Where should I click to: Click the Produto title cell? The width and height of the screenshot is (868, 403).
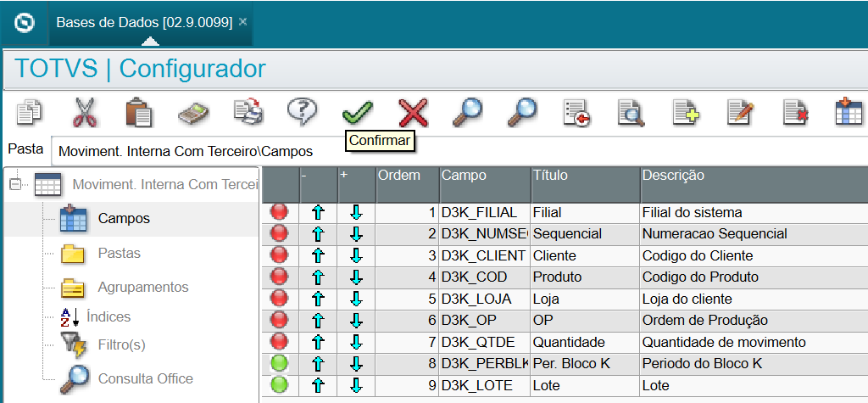click(585, 277)
